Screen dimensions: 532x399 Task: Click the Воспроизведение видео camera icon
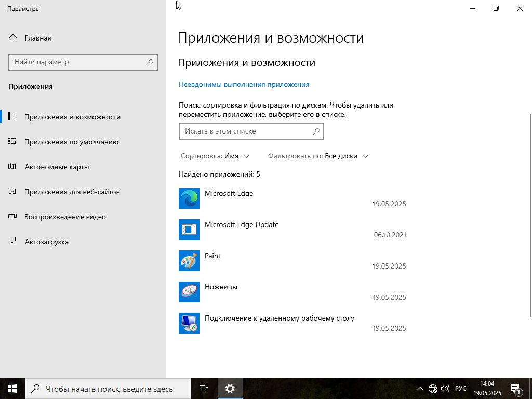click(x=12, y=217)
